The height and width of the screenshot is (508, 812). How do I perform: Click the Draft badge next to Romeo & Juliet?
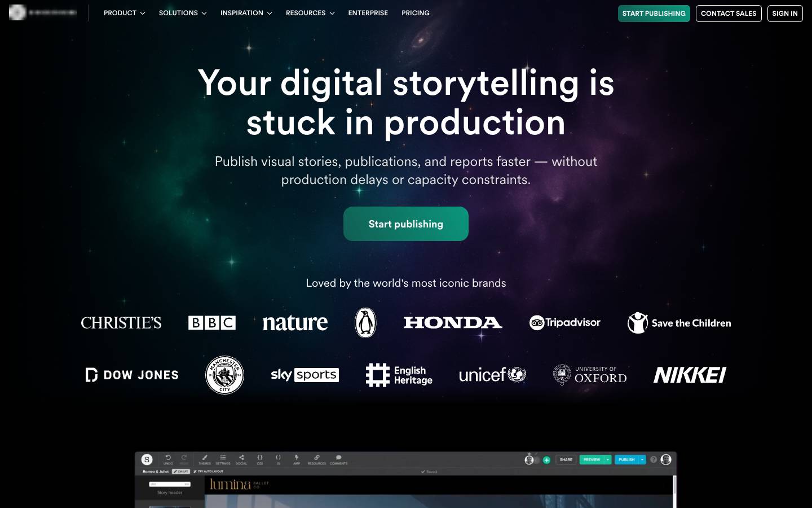click(x=181, y=471)
